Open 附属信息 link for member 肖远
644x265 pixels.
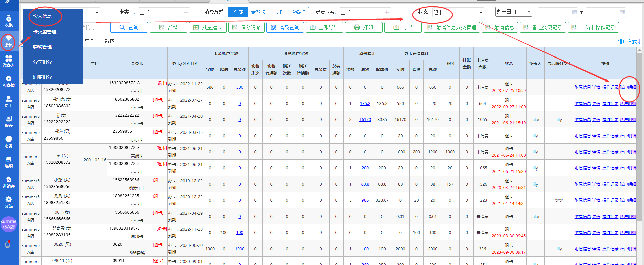[x=582, y=136]
